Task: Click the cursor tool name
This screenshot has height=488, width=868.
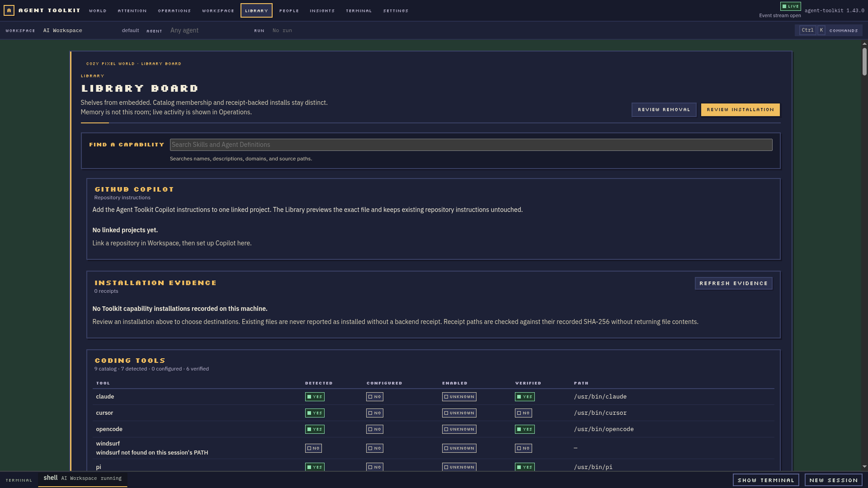Action: (104, 413)
